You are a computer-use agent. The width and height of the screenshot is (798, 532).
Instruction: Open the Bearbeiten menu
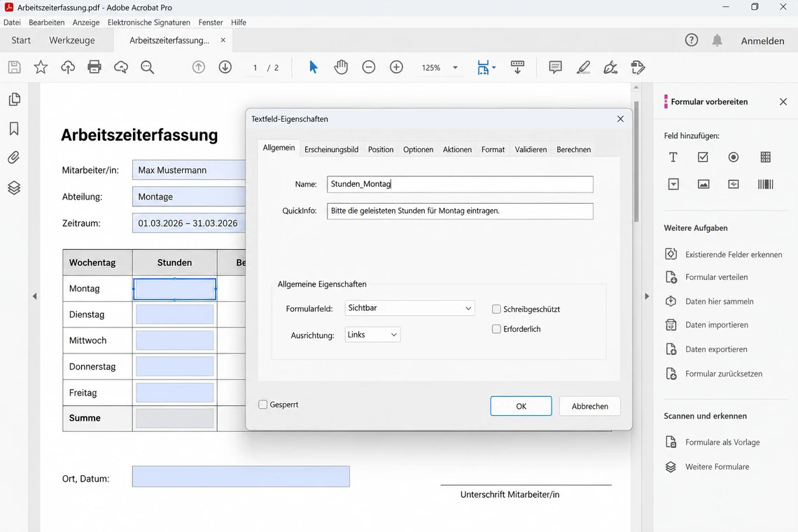(47, 22)
